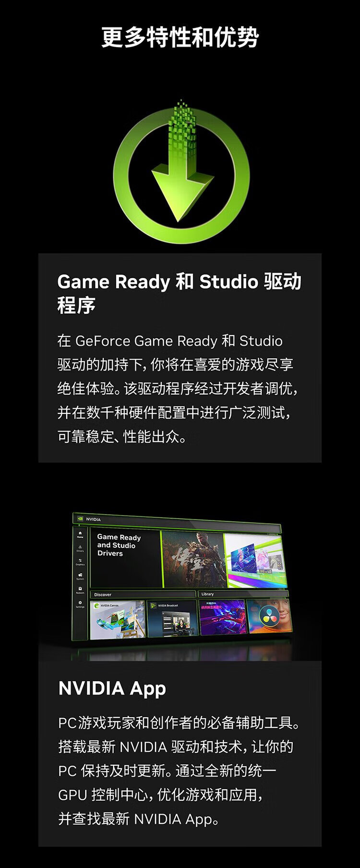The height and width of the screenshot is (868, 360).
Task: Click the 更多特性和优势 title
Action: (180, 37)
